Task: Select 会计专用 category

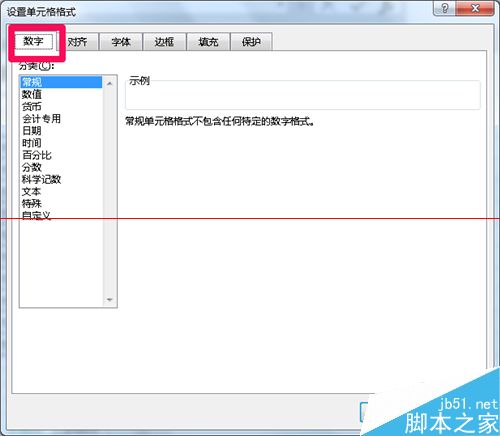Action: [x=61, y=119]
